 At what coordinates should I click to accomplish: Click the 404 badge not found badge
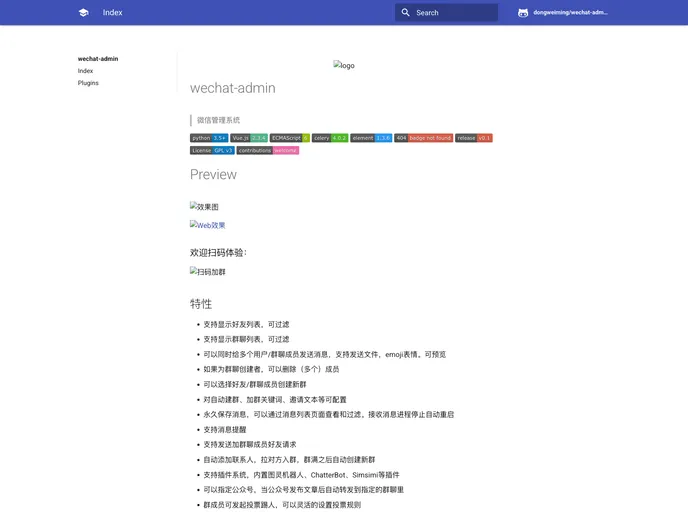(423, 138)
